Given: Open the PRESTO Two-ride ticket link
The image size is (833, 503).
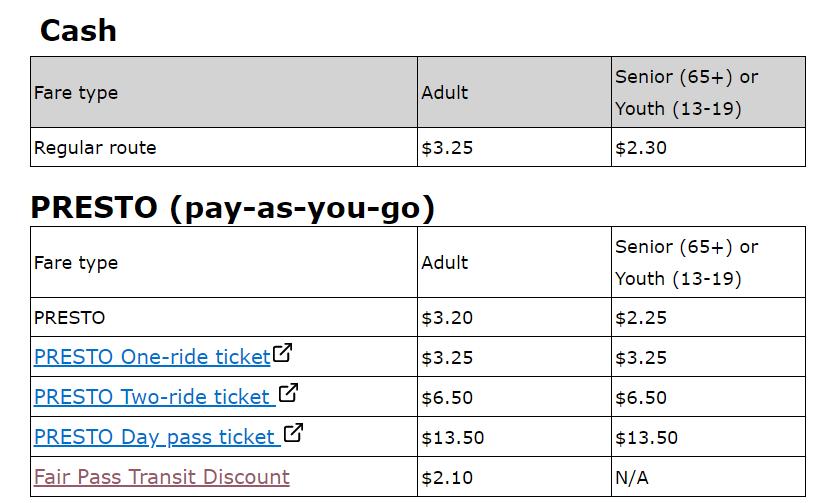Looking at the screenshot, I should click(152, 397).
